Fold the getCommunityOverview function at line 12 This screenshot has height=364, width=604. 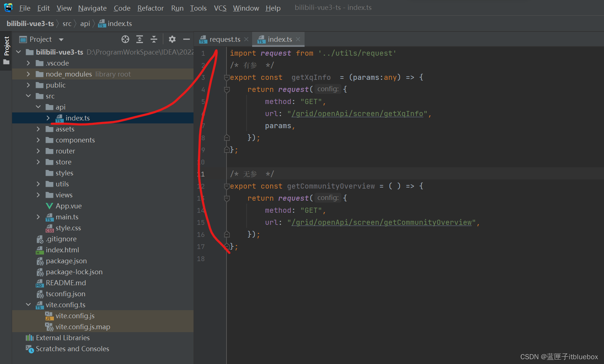click(x=227, y=186)
